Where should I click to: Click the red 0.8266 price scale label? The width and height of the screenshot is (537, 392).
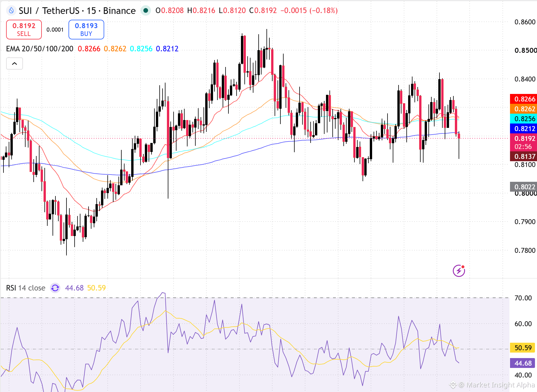coord(524,99)
